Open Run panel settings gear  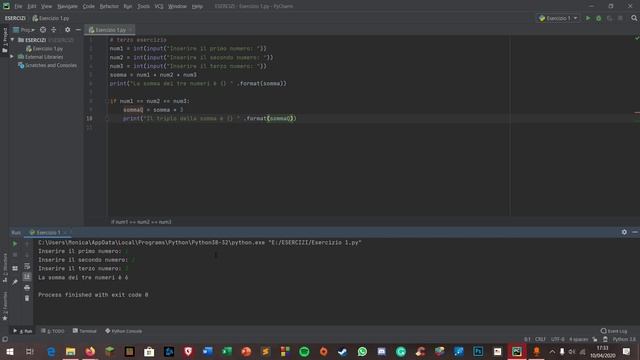coord(624,232)
